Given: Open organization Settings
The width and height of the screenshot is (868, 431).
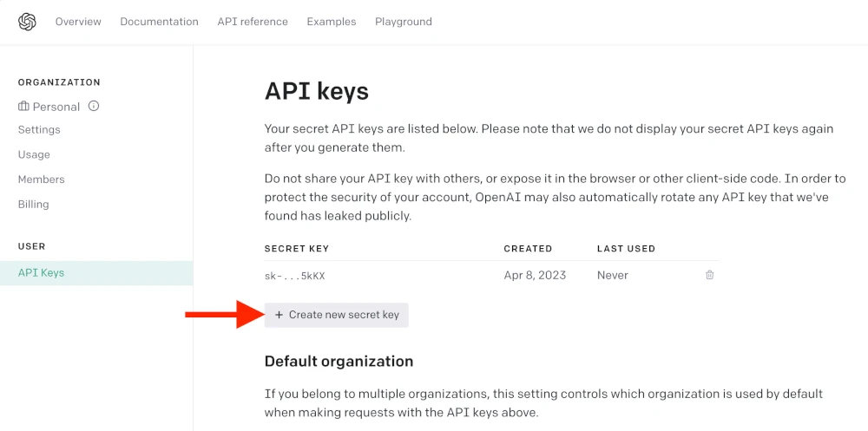Looking at the screenshot, I should [39, 129].
